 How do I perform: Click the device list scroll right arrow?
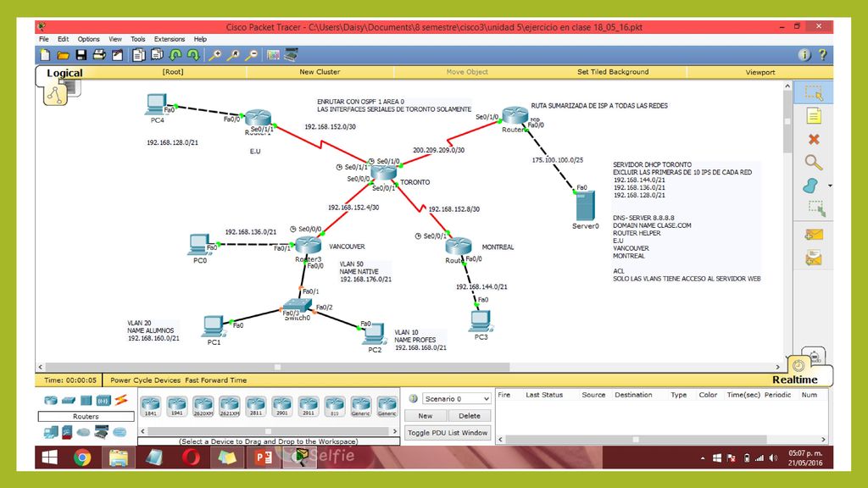pyautogui.click(x=395, y=431)
